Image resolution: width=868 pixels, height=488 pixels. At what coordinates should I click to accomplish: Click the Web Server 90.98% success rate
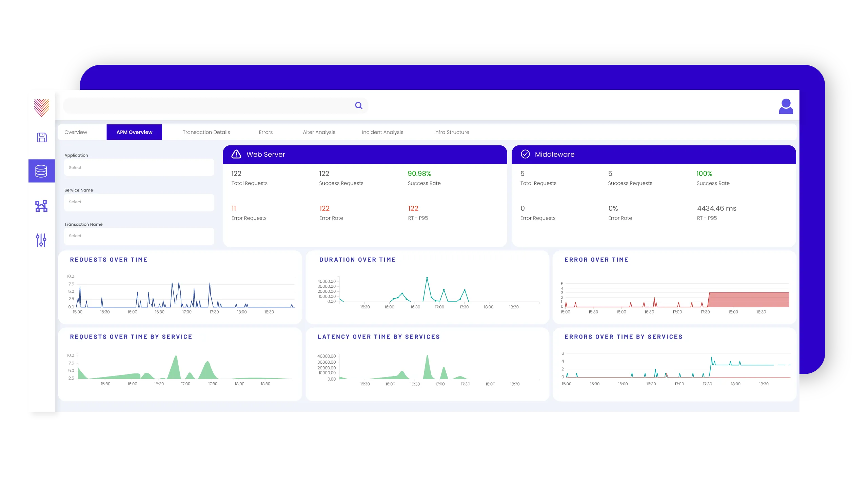pos(419,174)
